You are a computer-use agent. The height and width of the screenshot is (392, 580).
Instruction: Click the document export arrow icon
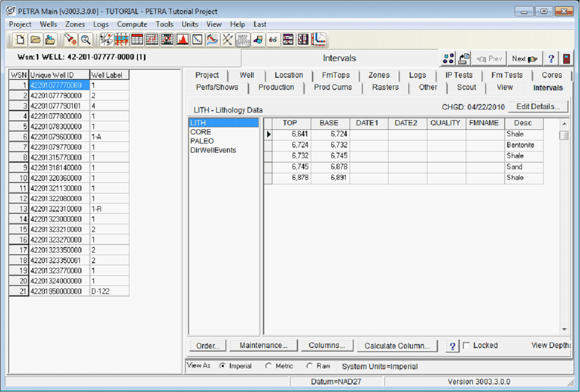coord(463,59)
